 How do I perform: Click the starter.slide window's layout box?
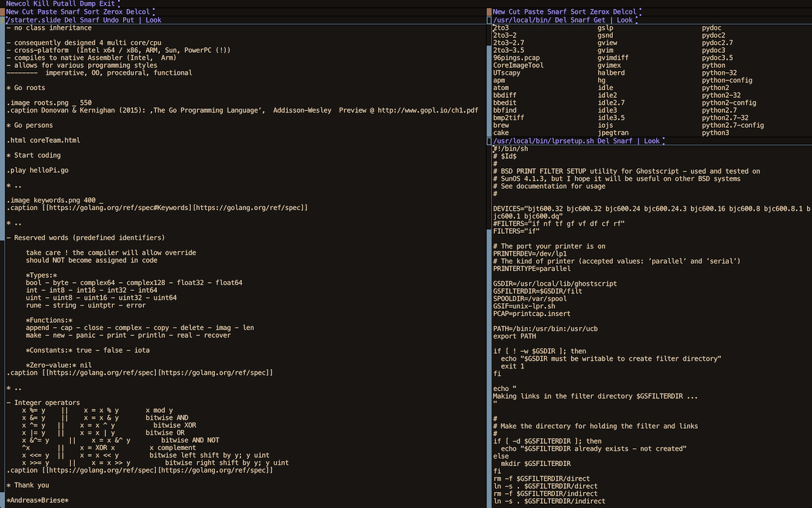2,20
